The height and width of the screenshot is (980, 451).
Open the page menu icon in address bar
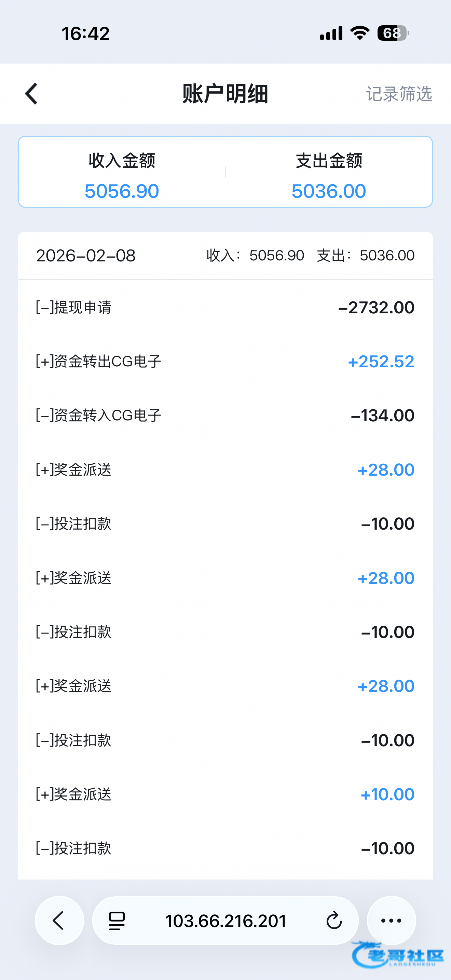pos(117,921)
